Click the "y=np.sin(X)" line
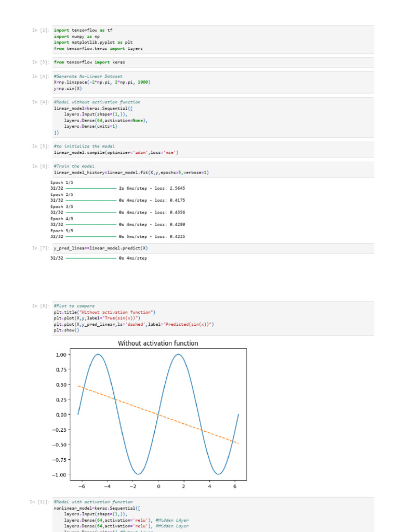This screenshot has width=399, height=532. tap(68, 88)
